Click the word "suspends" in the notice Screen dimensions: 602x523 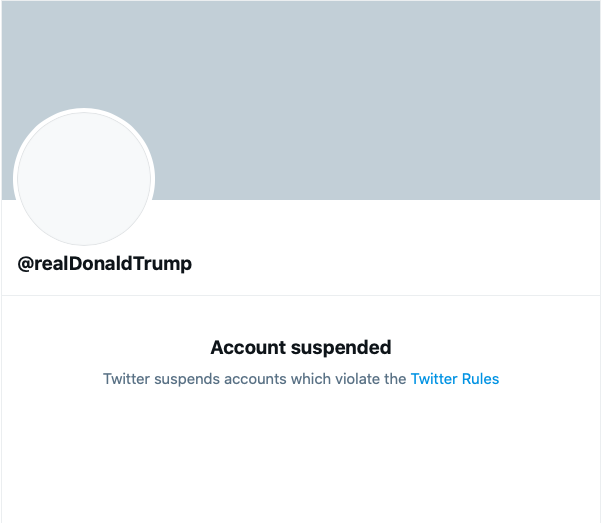pos(187,379)
